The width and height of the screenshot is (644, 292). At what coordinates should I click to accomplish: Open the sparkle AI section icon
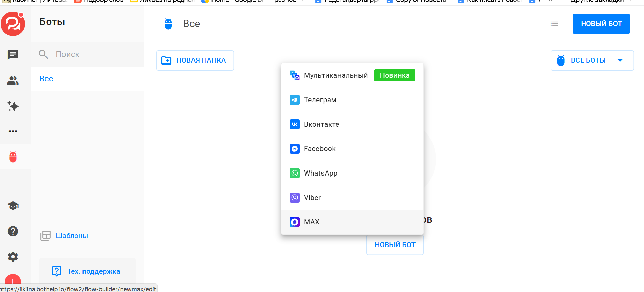coord(13,106)
